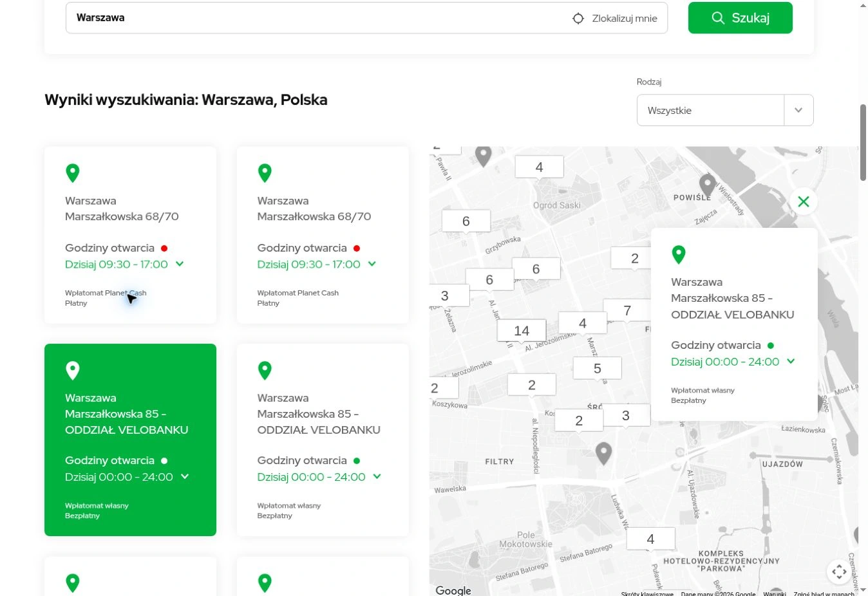The width and height of the screenshot is (868, 596).
Task: Open the map camera controls button
Action: pos(839,572)
